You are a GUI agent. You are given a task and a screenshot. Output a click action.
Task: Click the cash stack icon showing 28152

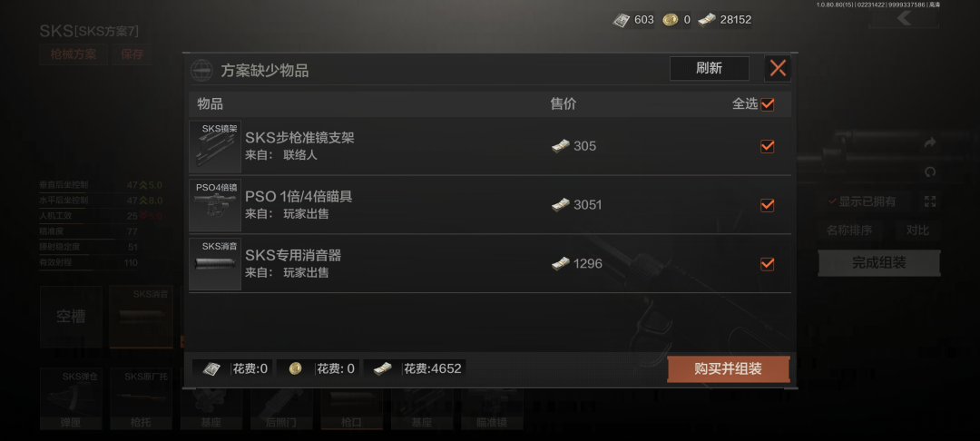(x=707, y=20)
